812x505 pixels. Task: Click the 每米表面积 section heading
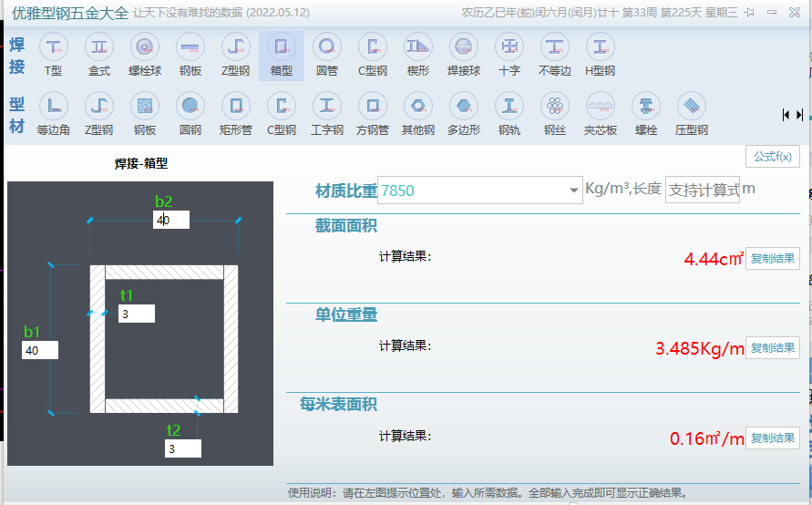pos(338,404)
